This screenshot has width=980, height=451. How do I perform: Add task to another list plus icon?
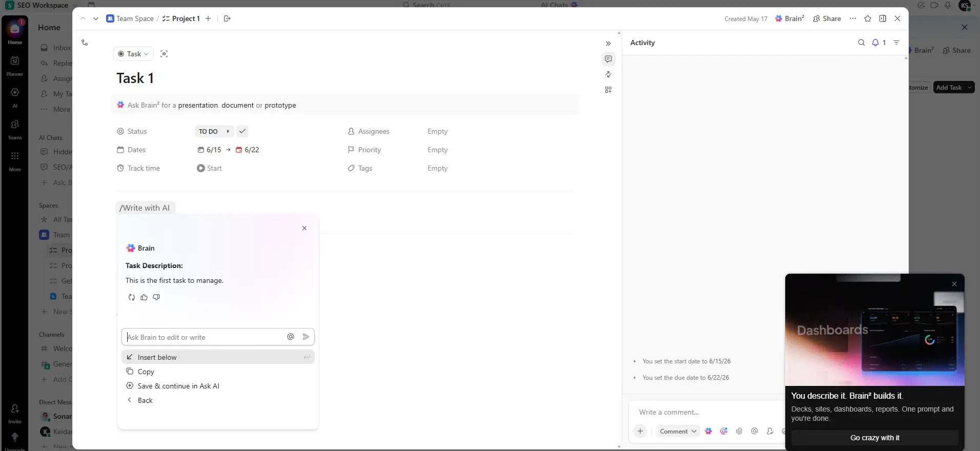point(208,18)
